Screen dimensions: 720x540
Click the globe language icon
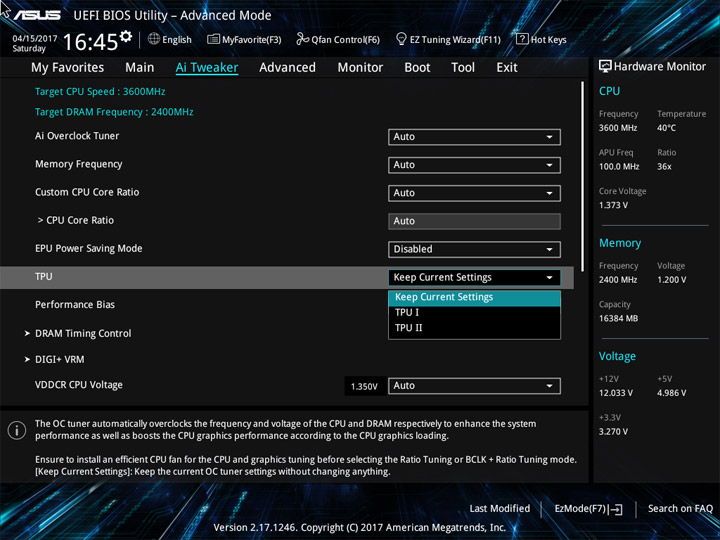click(x=154, y=39)
